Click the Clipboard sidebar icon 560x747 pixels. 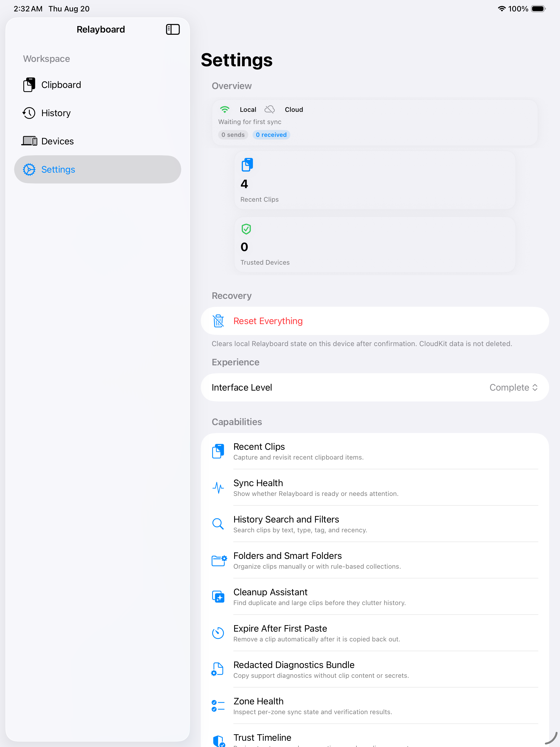29,85
